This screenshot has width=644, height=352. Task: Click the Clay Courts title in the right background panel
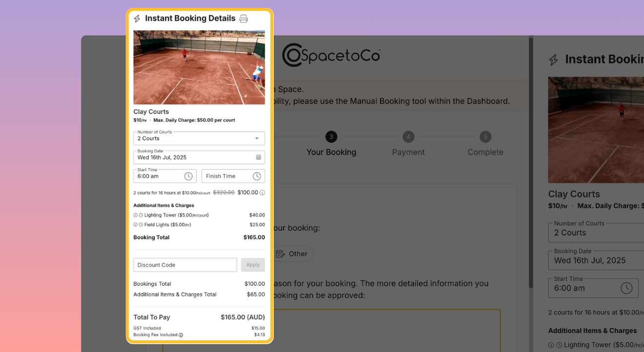tap(574, 194)
